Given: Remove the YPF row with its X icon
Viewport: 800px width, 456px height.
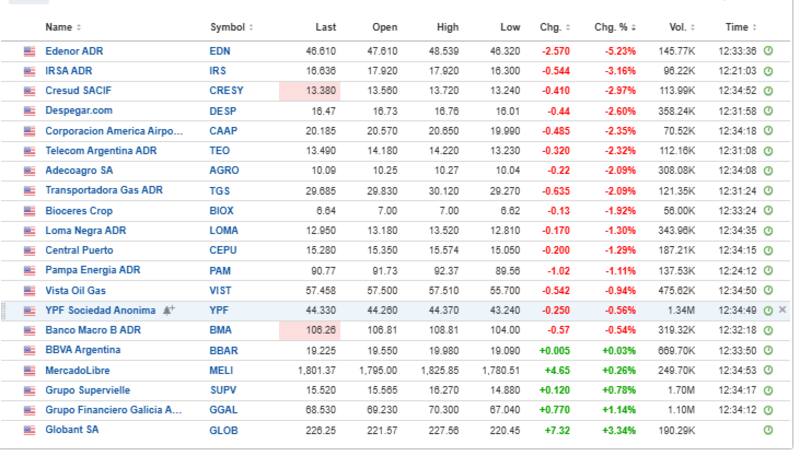Looking at the screenshot, I should (783, 311).
